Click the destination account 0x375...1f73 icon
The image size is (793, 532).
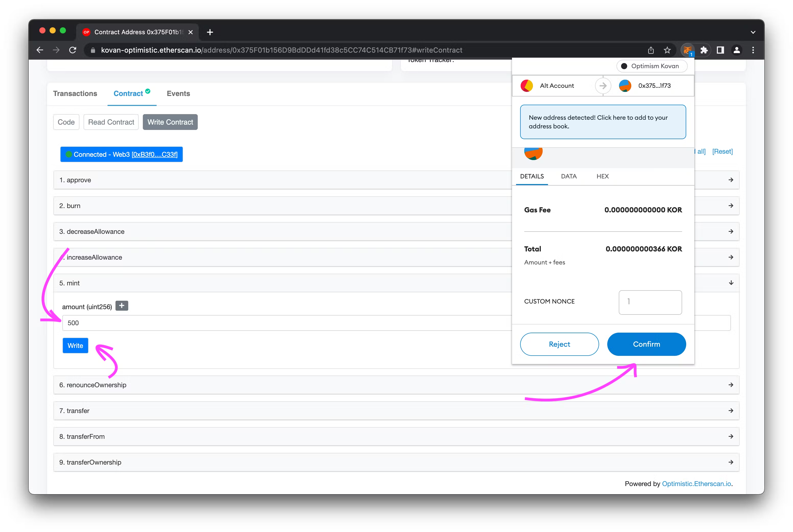coord(624,86)
